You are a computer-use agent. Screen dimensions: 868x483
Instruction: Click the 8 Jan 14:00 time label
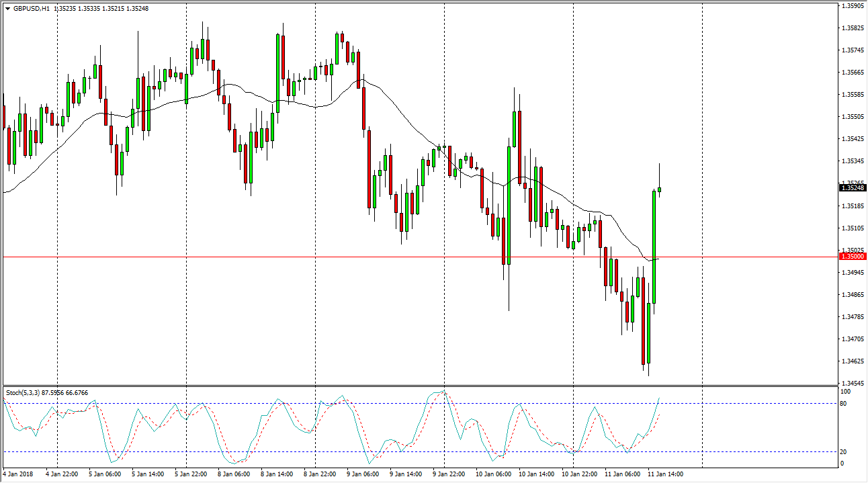pos(278,474)
